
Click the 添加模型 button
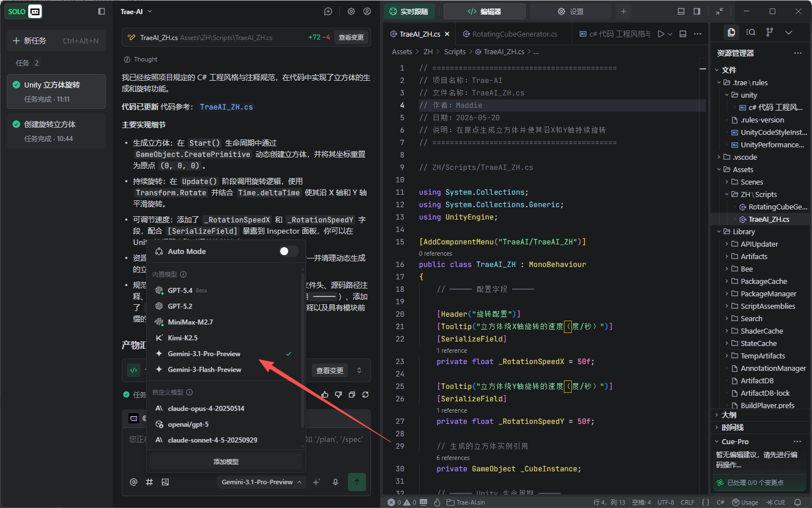click(x=226, y=462)
